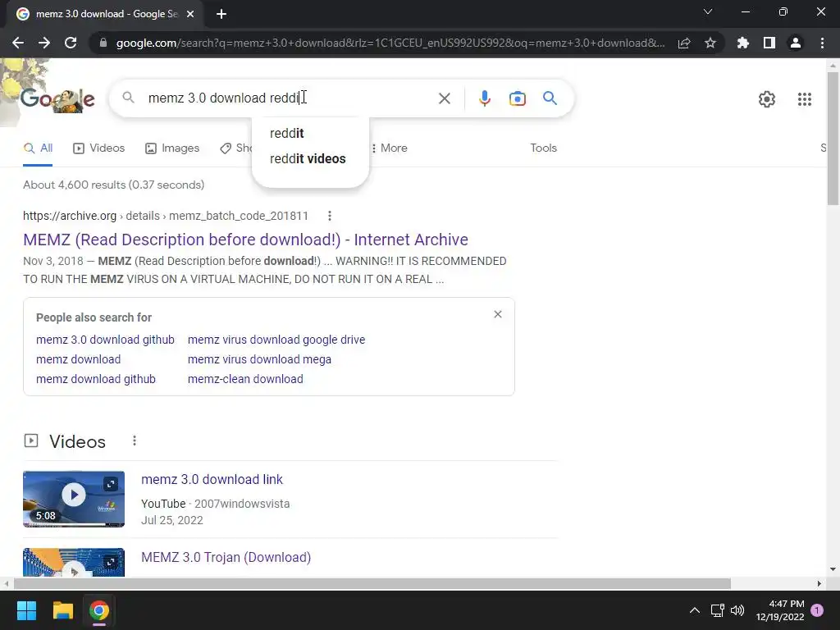This screenshot has height=630, width=840.
Task: Open the Chrome profile avatar
Action: (x=796, y=43)
